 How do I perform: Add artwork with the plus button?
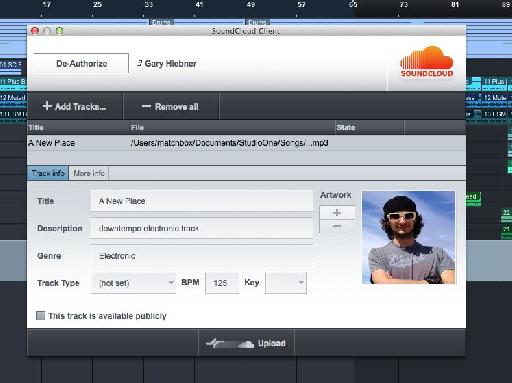pyautogui.click(x=337, y=212)
